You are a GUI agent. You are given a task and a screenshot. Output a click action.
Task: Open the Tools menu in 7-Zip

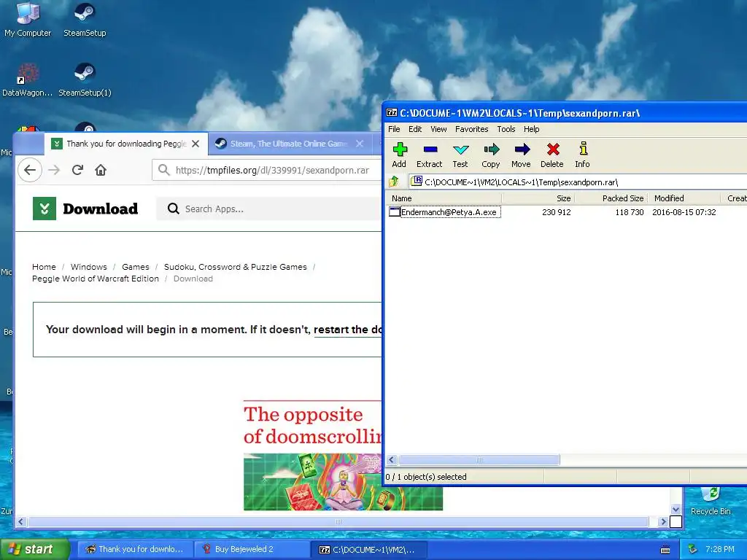[x=506, y=129]
